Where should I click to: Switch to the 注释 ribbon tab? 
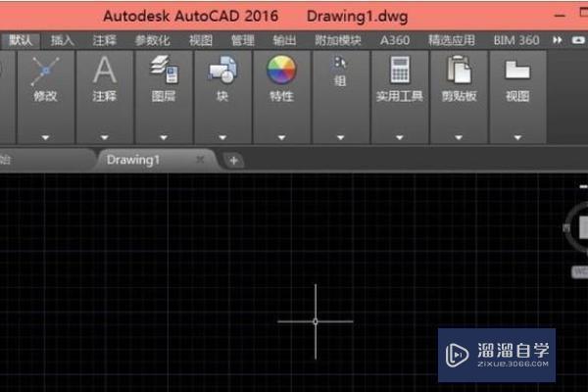point(104,40)
